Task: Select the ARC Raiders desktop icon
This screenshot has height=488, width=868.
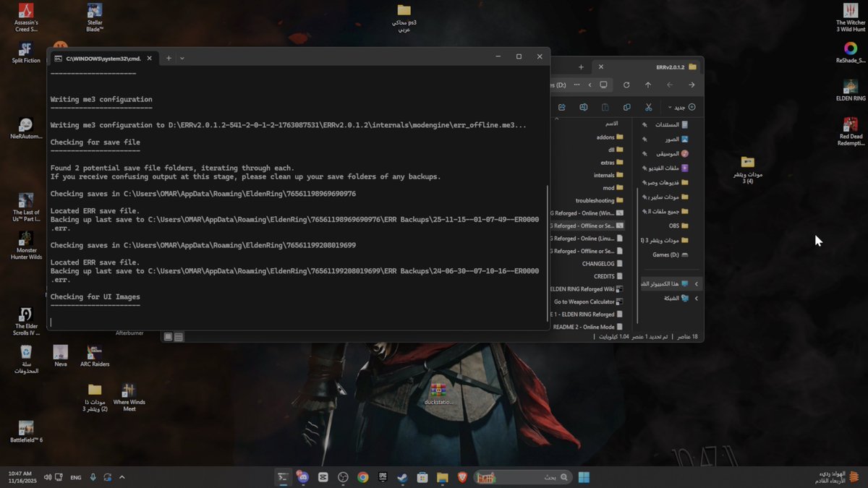Action: (x=95, y=356)
